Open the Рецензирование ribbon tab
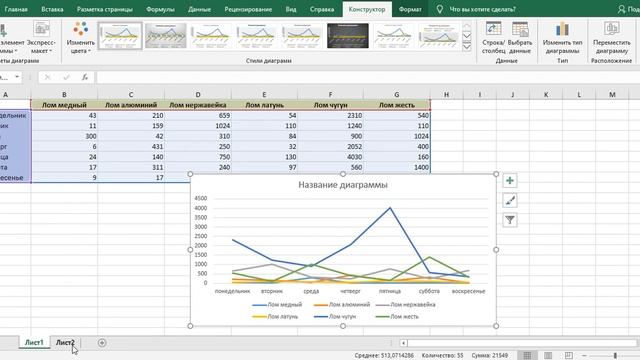The width and height of the screenshot is (640, 360). point(248,9)
